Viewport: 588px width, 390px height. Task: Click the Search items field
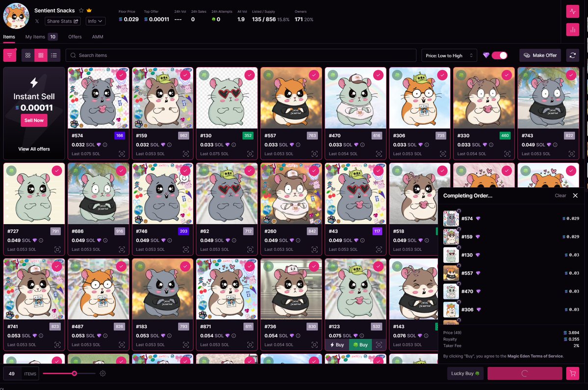click(x=241, y=55)
